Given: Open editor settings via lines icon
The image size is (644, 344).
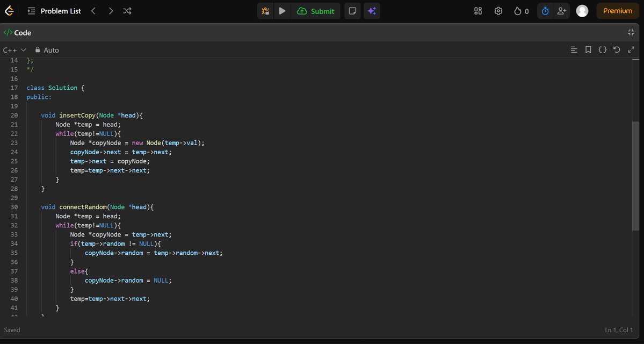Looking at the screenshot, I should tap(574, 49).
